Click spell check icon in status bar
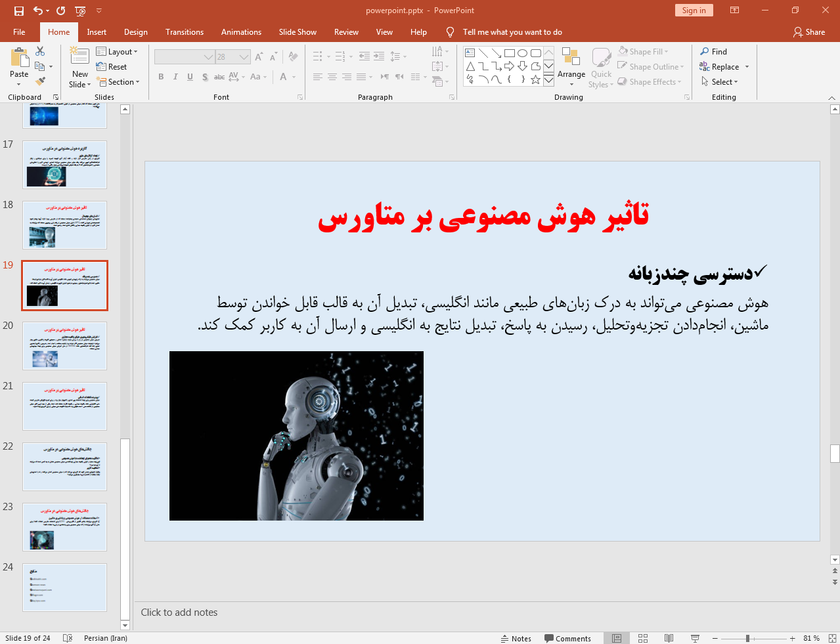840x644 pixels. [67, 638]
